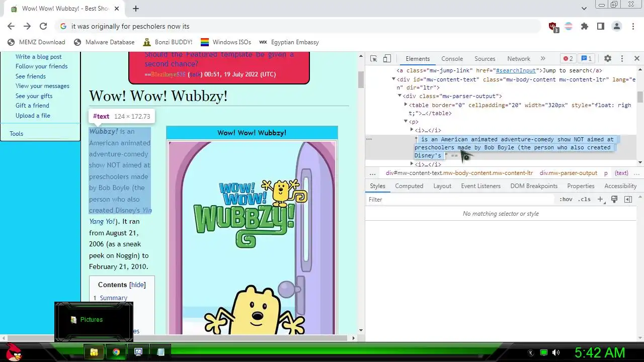
Task: Open the Egyptian Embassy bookmark
Action: (x=289, y=42)
